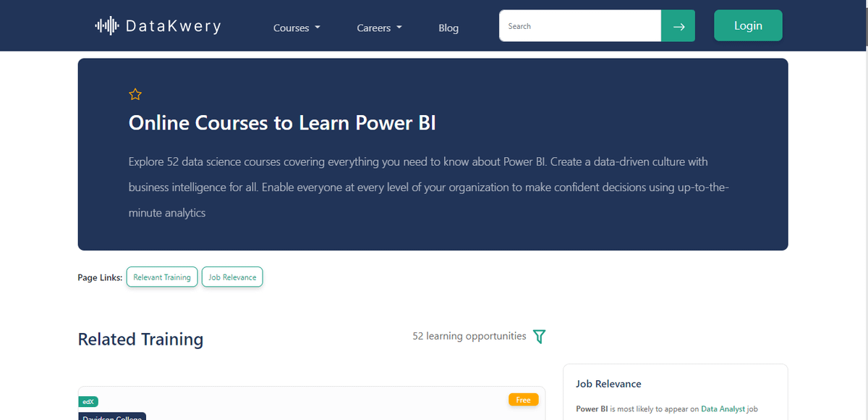Open the Careers dropdown menu
868x420 pixels.
point(379,28)
